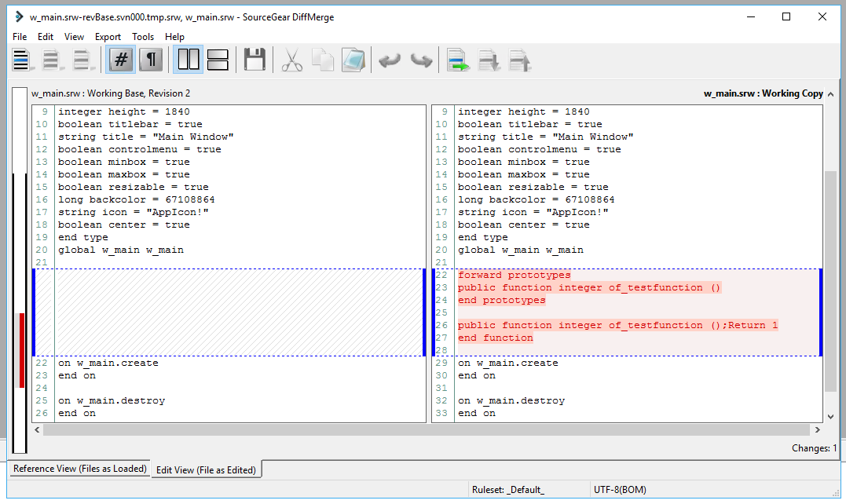Toggle whitespace pilcrow (¶) button

tap(152, 60)
